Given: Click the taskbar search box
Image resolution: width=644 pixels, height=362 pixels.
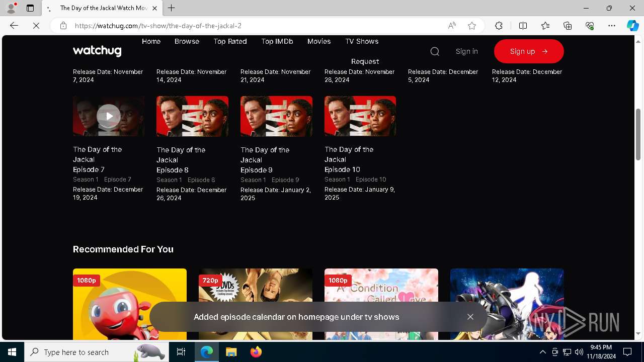Looking at the screenshot, I should (97, 352).
